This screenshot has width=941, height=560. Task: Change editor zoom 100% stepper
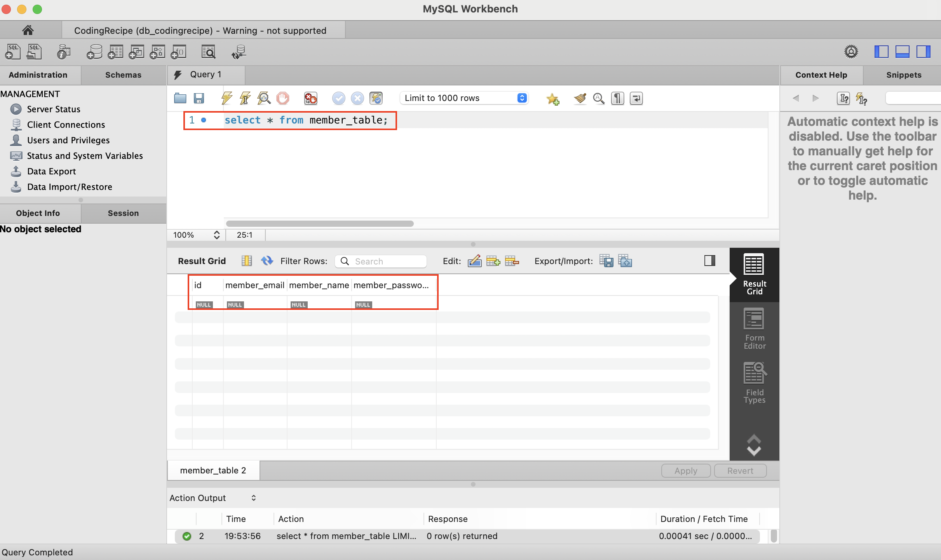[x=216, y=235]
